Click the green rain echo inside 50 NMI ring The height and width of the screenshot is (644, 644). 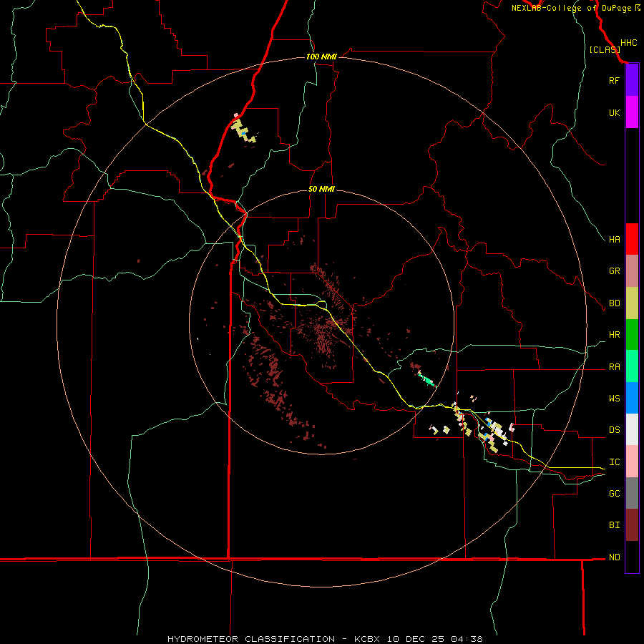click(428, 380)
